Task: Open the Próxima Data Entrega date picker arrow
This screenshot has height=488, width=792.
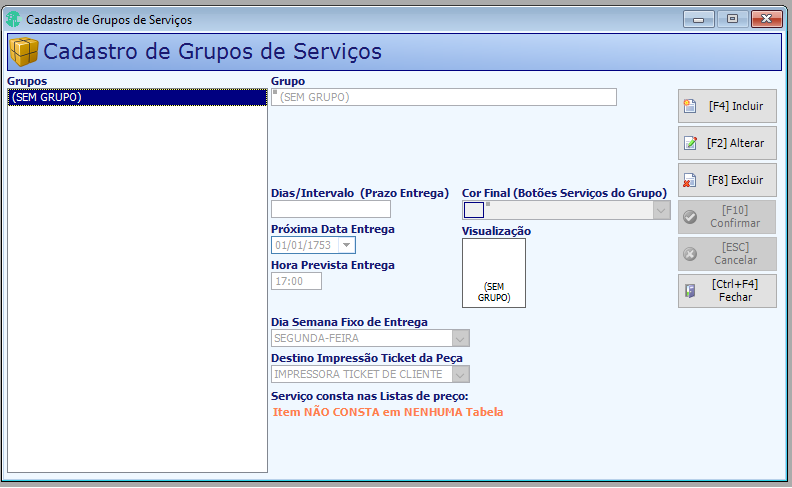Action: (346, 246)
